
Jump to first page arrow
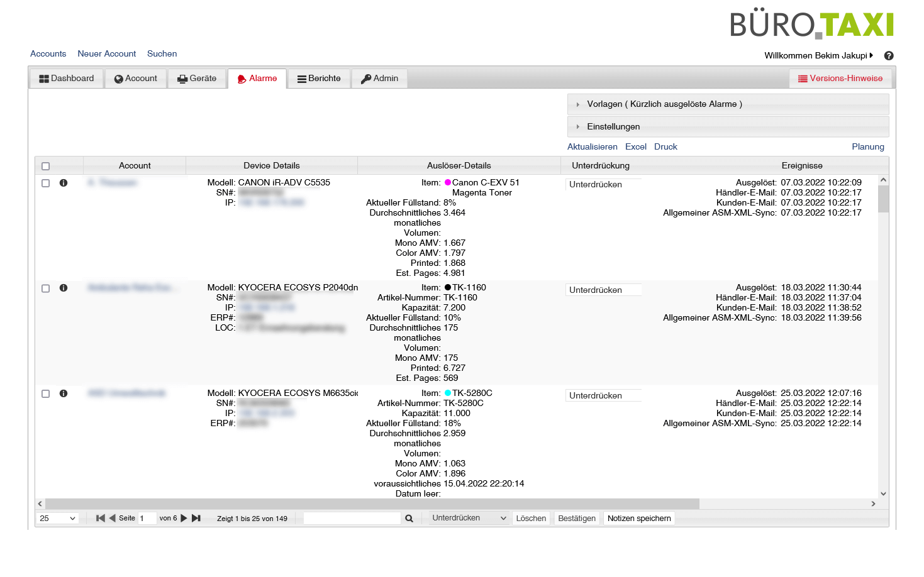[100, 519]
